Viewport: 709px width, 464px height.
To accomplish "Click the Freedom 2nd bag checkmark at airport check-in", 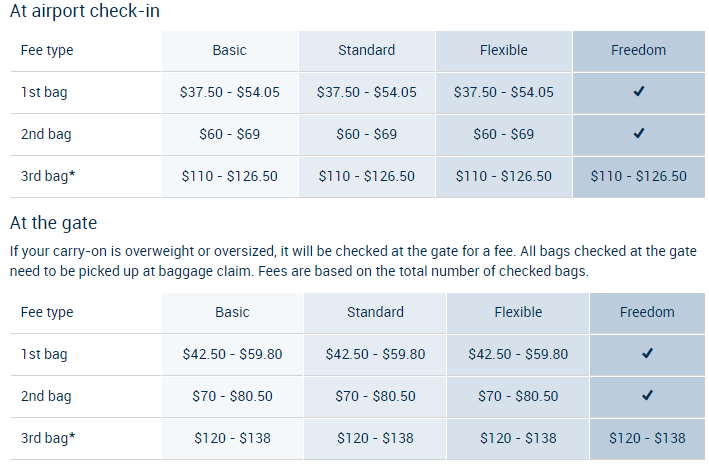I will coord(639,134).
